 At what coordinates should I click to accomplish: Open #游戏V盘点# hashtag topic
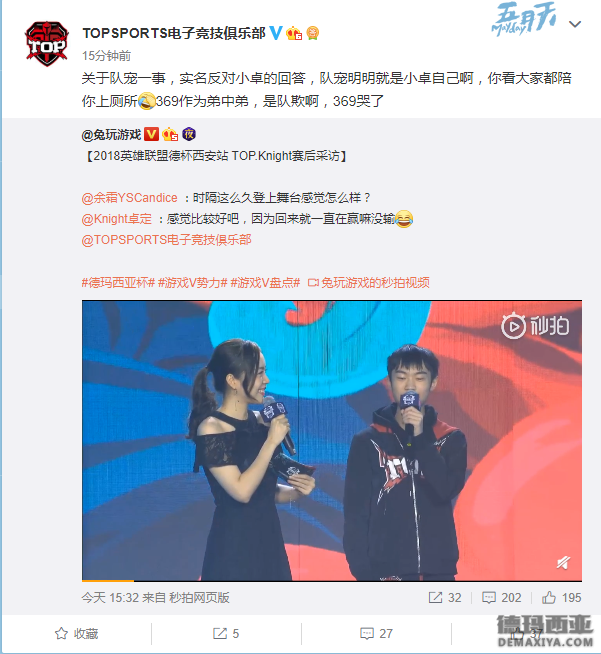(x=265, y=283)
